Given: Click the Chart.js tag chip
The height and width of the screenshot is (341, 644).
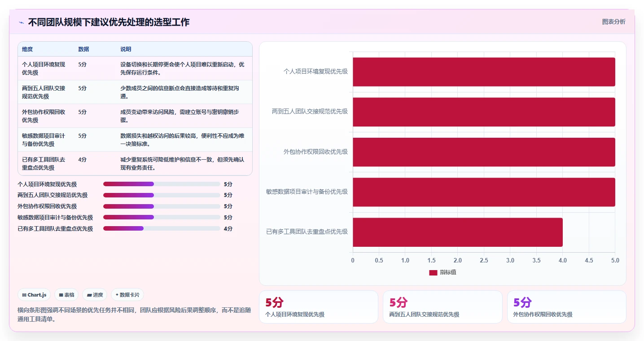Looking at the screenshot, I should click(35, 295).
